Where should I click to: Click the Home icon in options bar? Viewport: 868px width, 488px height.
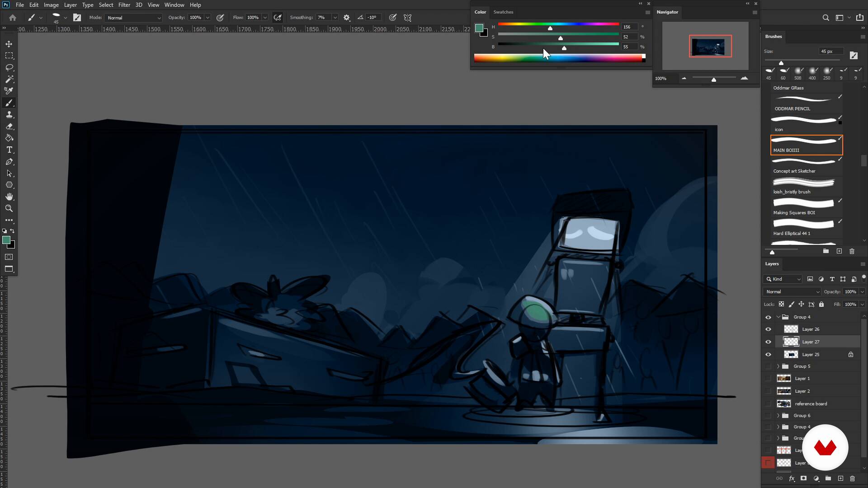[13, 18]
